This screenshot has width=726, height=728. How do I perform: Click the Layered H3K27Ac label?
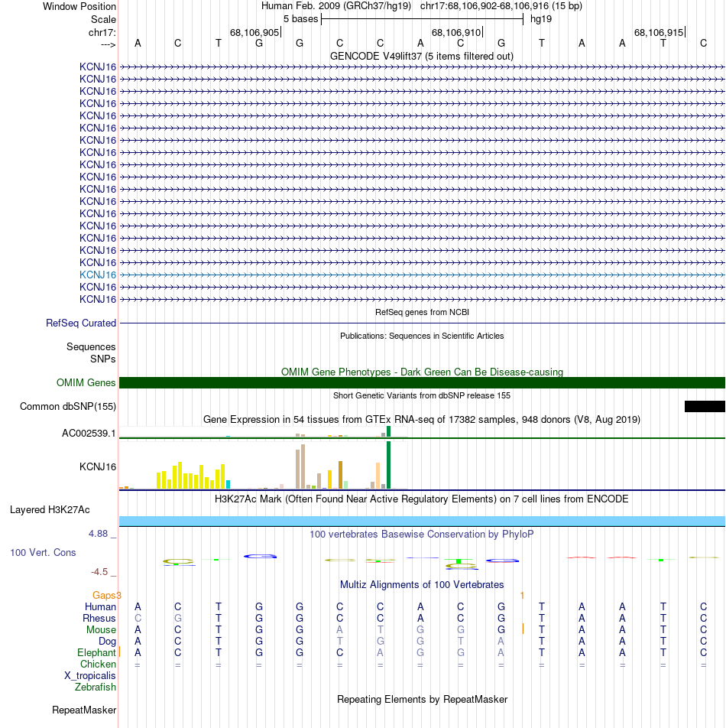click(50, 510)
